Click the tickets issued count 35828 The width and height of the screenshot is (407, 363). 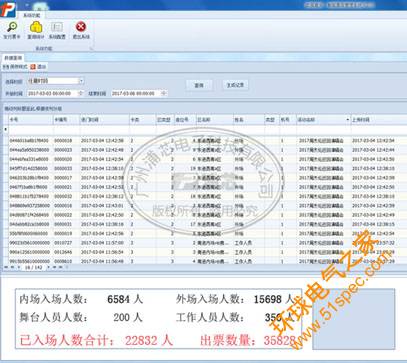tap(280, 340)
